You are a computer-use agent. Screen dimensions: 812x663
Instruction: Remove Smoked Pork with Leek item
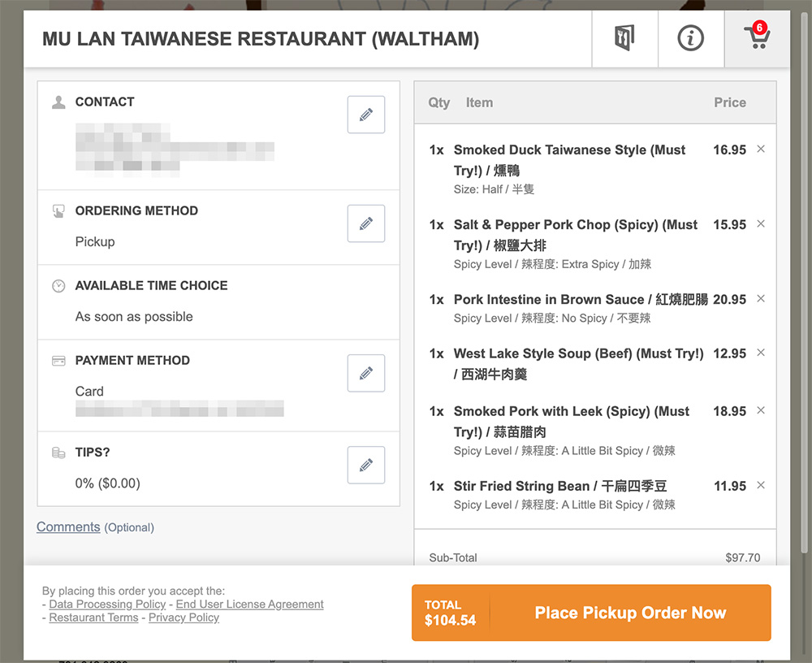tap(761, 411)
